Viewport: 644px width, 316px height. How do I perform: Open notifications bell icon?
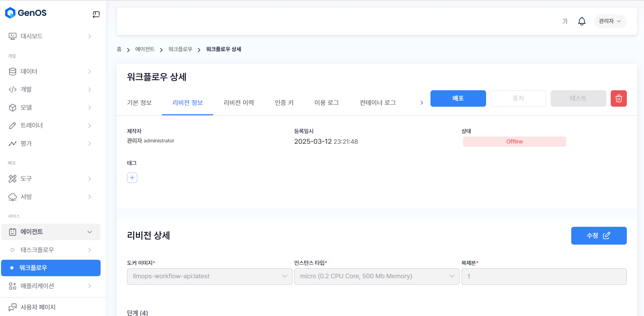point(582,21)
